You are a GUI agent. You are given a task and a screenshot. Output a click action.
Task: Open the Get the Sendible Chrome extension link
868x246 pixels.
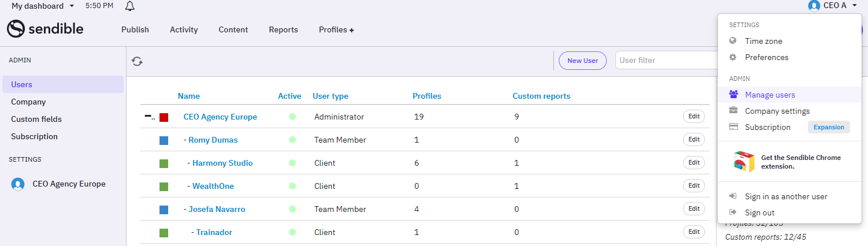coord(801,162)
